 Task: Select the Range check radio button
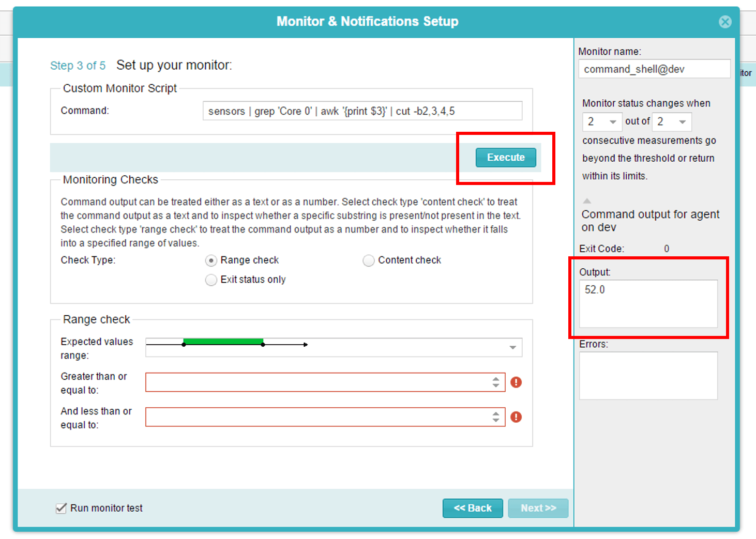pyautogui.click(x=211, y=260)
